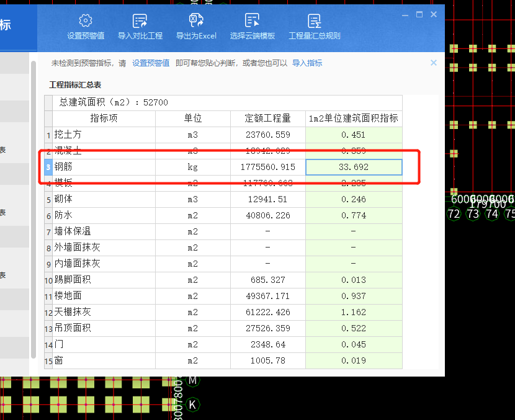Select row number 10 header for 踢脚面积
Image resolution: width=515 pixels, height=420 pixels.
[48, 280]
